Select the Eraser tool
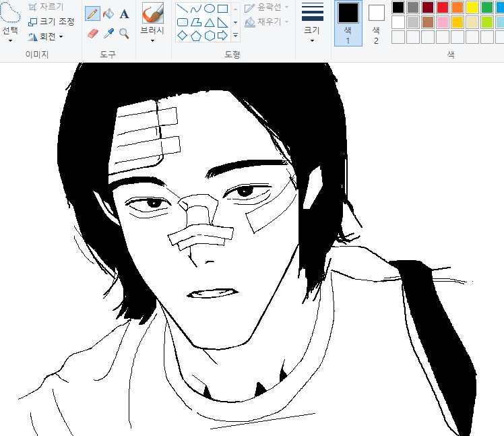The height and width of the screenshot is (436, 504). click(92, 34)
